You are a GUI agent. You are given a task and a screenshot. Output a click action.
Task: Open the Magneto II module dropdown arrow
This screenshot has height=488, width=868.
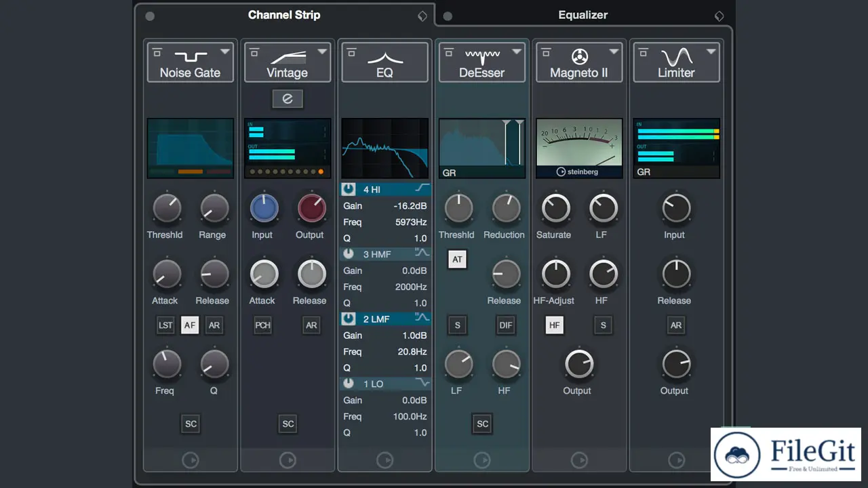point(614,52)
